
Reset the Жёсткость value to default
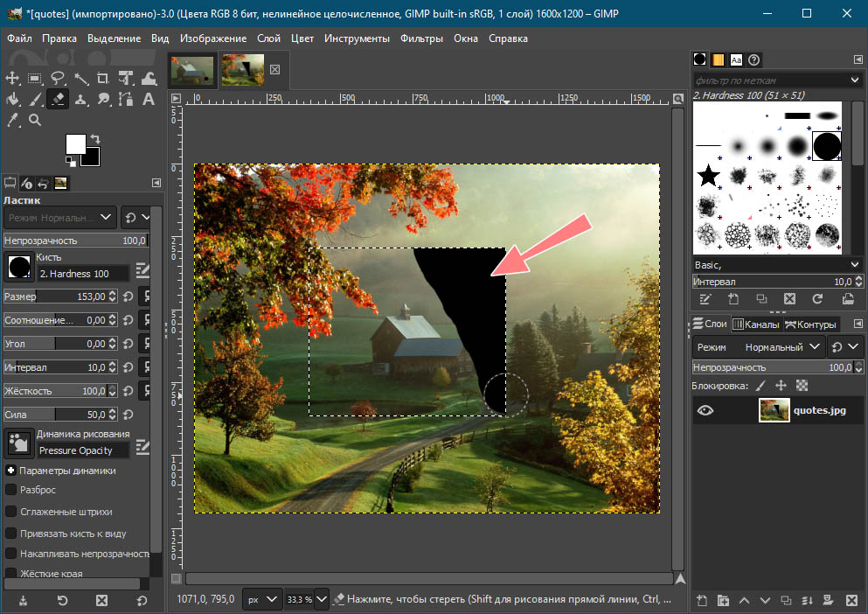[128, 391]
